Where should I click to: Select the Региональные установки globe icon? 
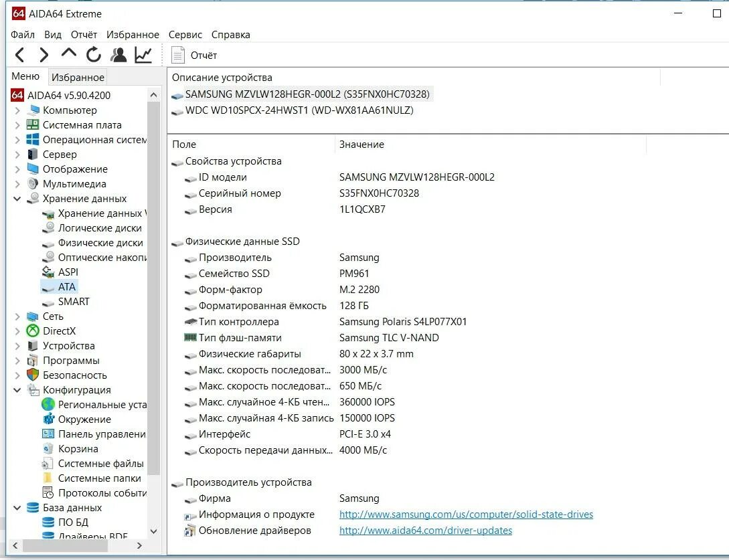coord(48,404)
